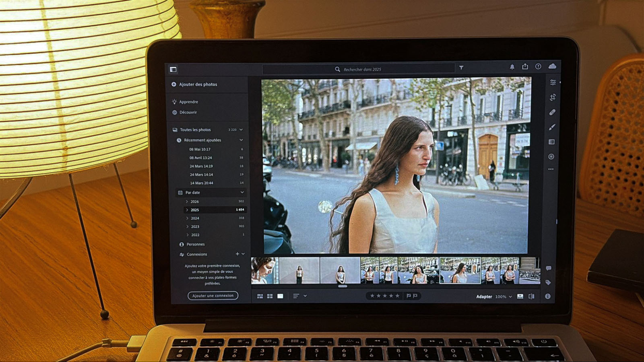Expand the Connexions section chevron
644x362 pixels.
click(243, 254)
